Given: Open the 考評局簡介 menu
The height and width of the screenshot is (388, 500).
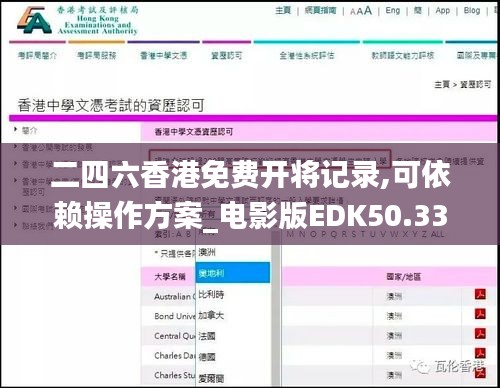Looking at the screenshot, I should point(37,55).
